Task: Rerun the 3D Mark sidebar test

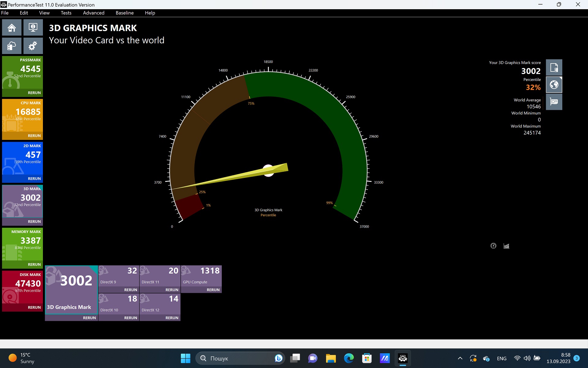Action: pos(34,221)
